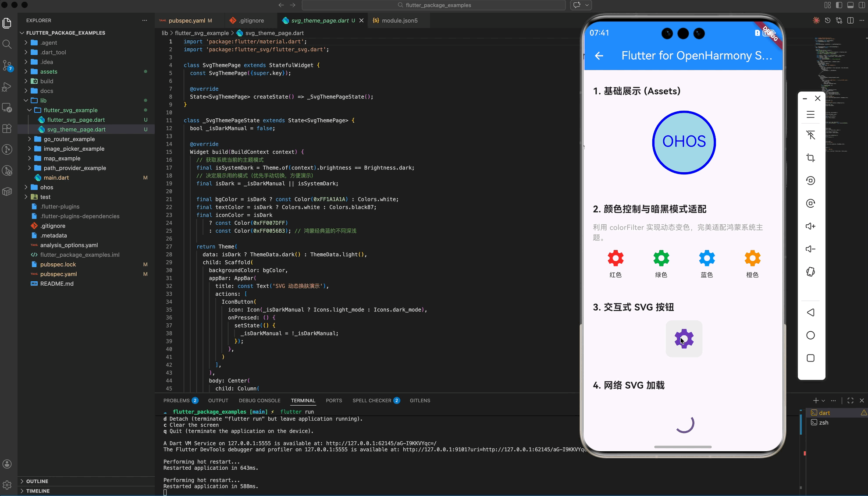This screenshot has width=868, height=496.
Task: Switch to the DEBUG CONSOLE tab
Action: [259, 400]
